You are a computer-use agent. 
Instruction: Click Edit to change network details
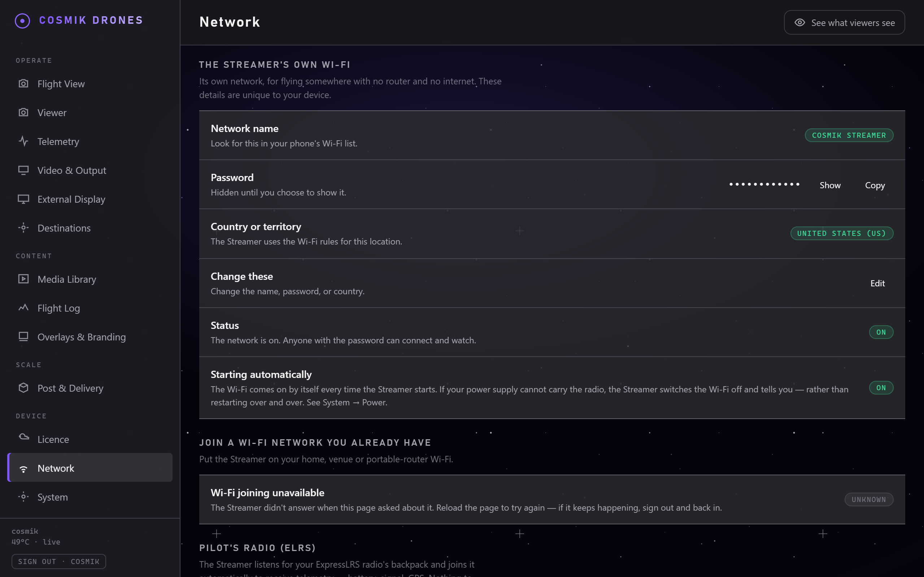(x=877, y=283)
